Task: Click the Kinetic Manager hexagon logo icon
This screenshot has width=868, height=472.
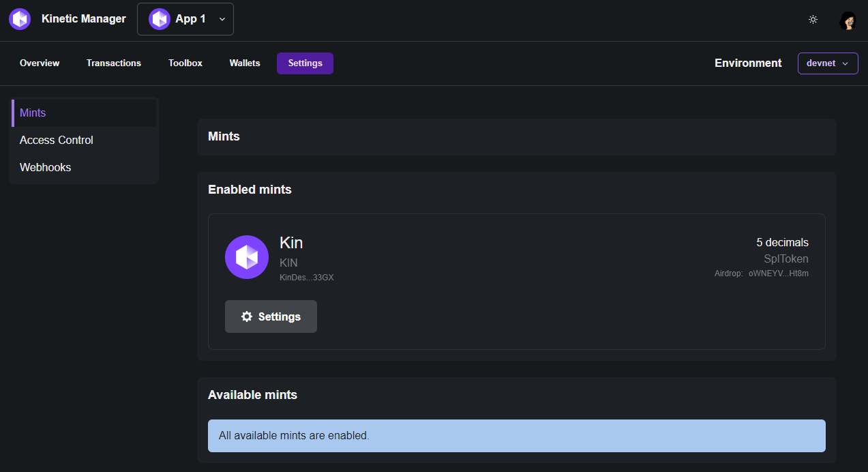Action: (19, 18)
